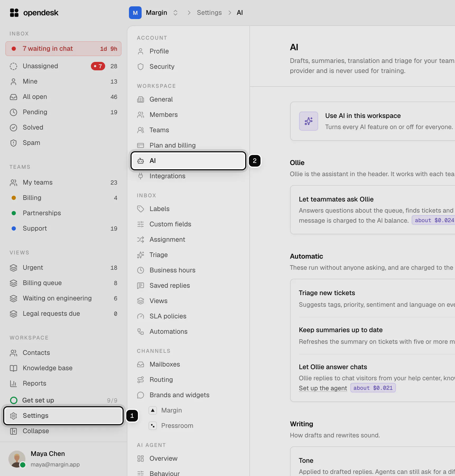Click the Use AI sparkle icon
Image resolution: width=455 pixels, height=476 pixels.
[x=309, y=121]
